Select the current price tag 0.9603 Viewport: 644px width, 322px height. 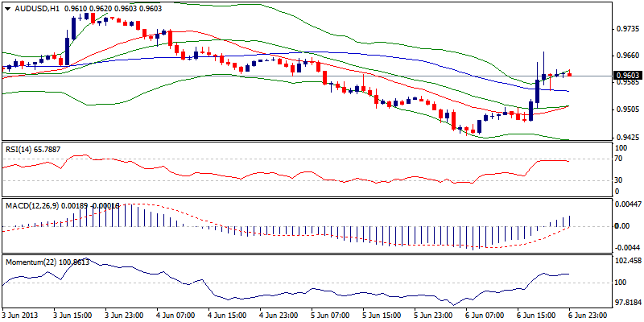[627, 76]
